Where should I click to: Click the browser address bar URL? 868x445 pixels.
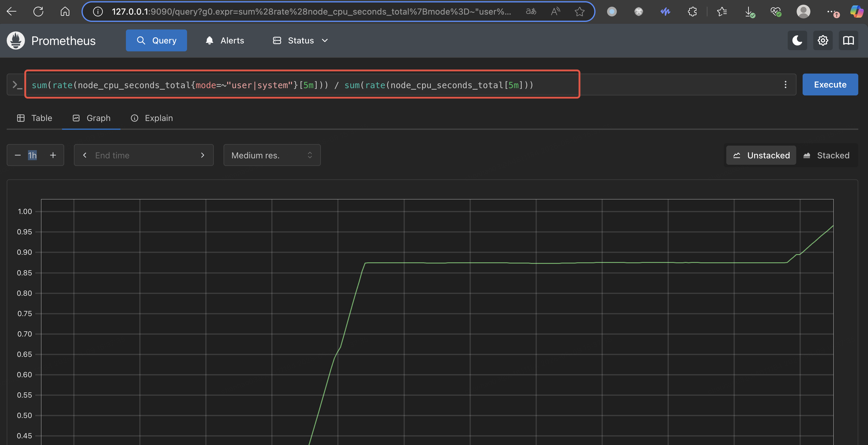[x=311, y=12]
